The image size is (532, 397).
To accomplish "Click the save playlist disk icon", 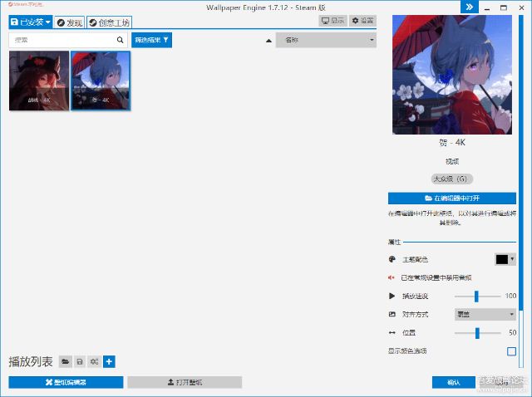I will point(80,362).
